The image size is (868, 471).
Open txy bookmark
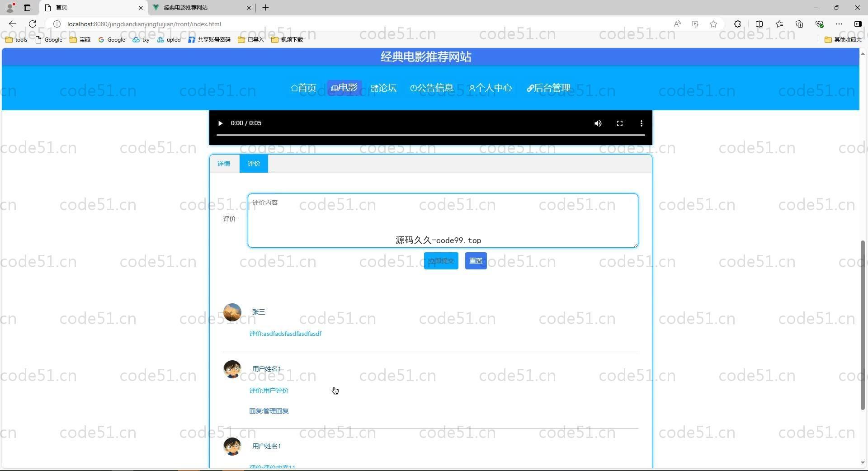click(x=141, y=40)
